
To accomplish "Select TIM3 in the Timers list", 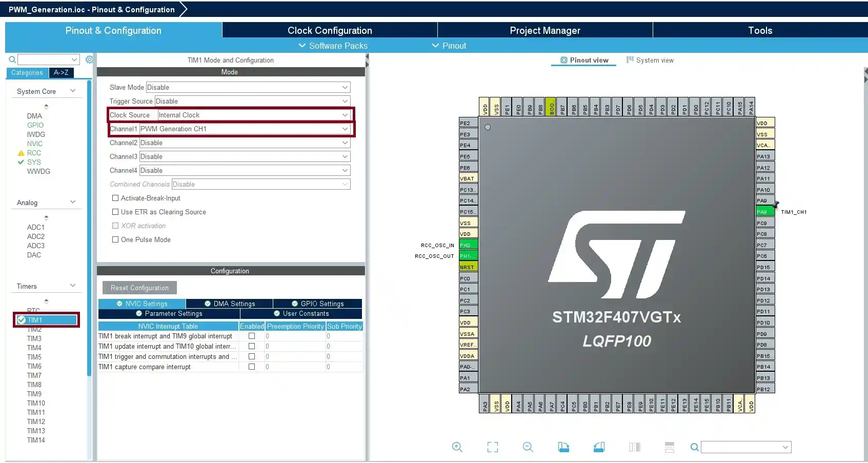I will point(34,338).
